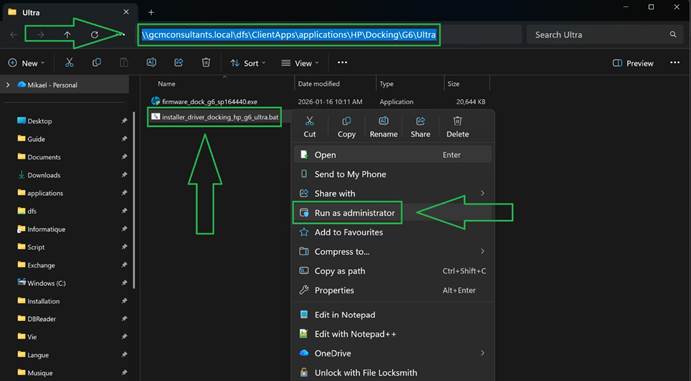
Task: Open the See more toolbar options
Action: click(342, 63)
